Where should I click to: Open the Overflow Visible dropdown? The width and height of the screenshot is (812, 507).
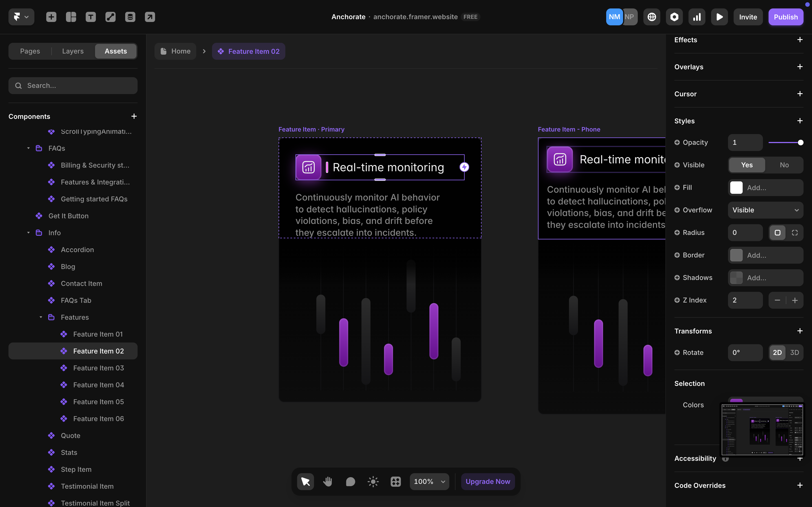(x=765, y=210)
